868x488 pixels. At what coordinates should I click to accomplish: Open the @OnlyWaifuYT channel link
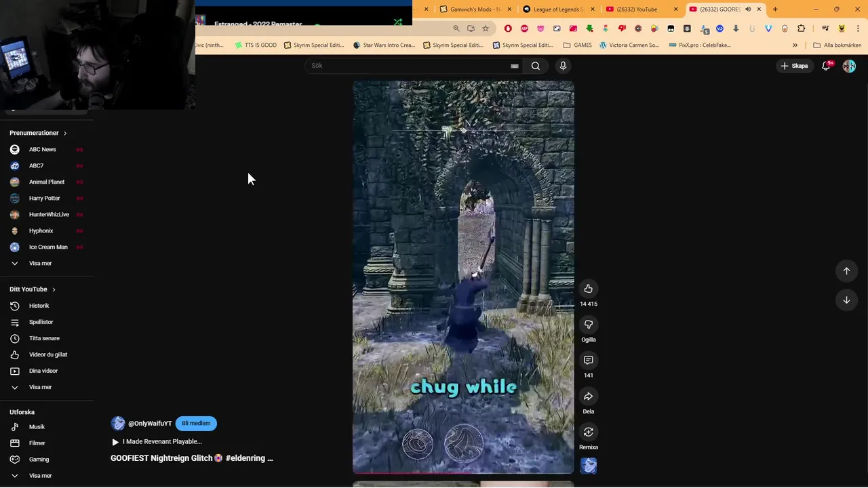tap(150, 424)
